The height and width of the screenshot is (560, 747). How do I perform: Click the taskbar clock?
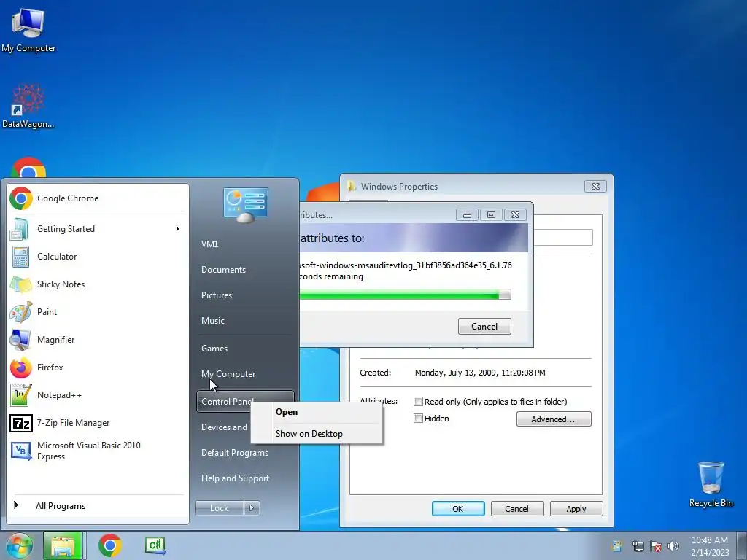coord(710,546)
